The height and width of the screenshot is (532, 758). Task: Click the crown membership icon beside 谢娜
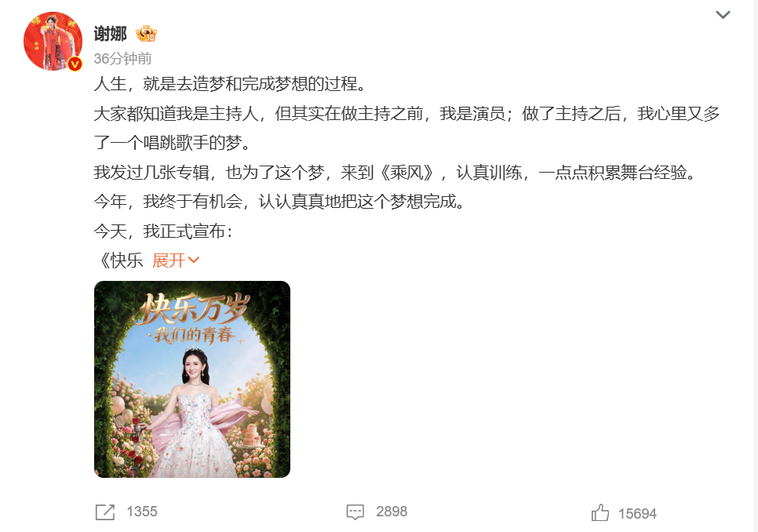[146, 34]
